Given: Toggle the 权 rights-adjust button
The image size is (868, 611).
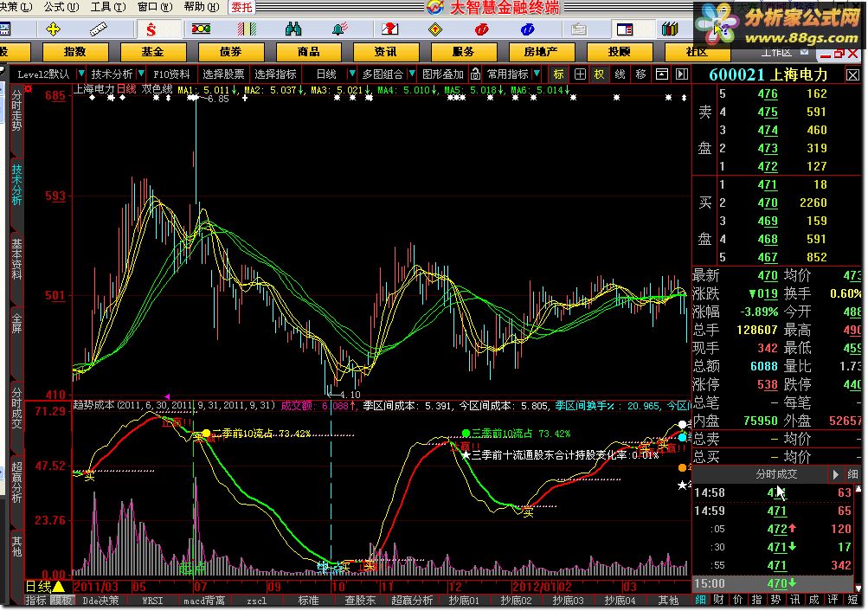Looking at the screenshot, I should [600, 74].
